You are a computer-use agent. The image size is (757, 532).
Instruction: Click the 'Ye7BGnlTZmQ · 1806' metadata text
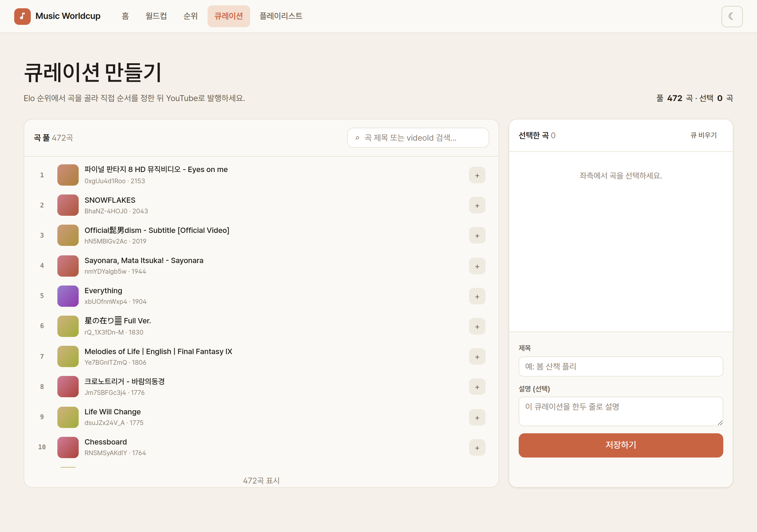[115, 362]
